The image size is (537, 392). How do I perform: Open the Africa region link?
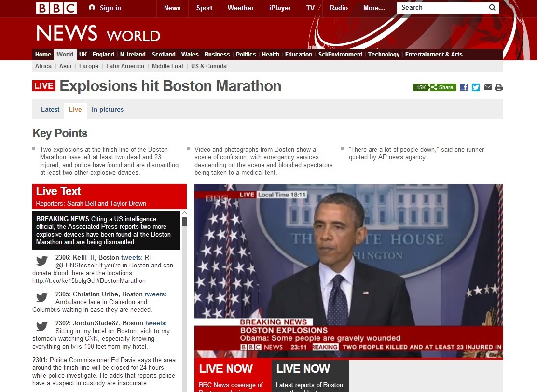click(x=43, y=66)
